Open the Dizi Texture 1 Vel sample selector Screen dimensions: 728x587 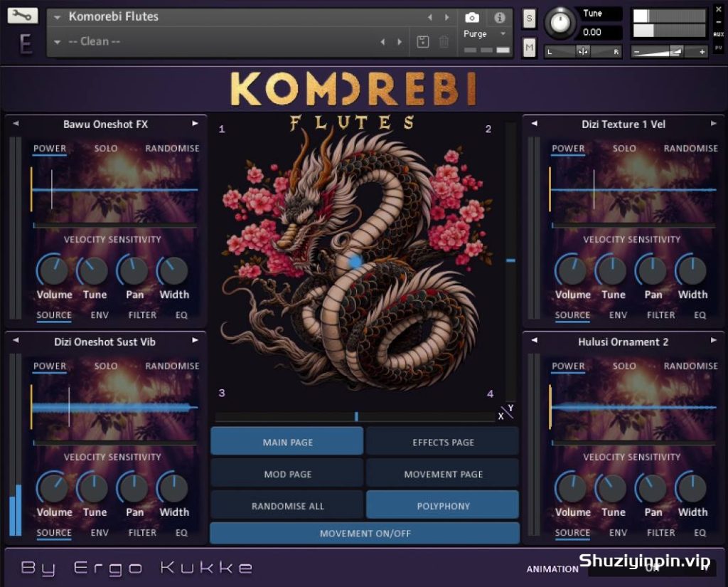point(623,124)
